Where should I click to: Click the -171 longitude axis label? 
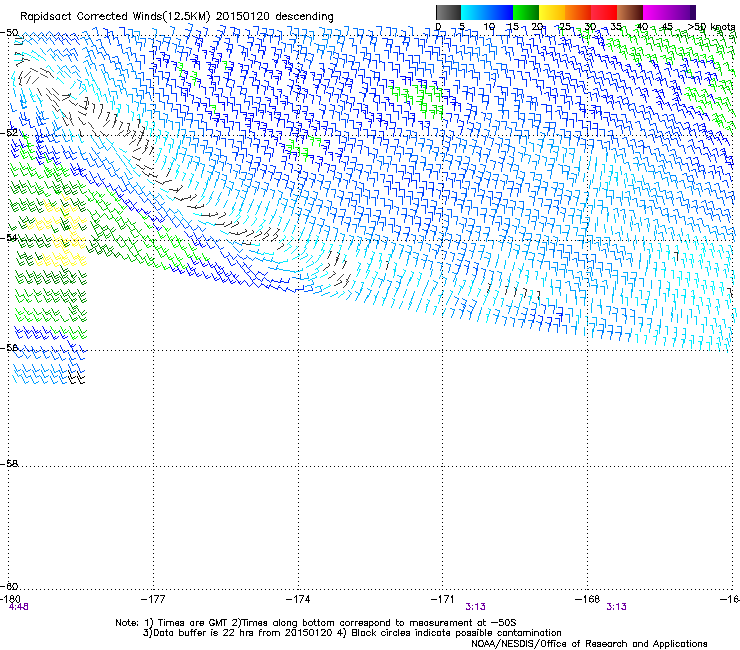443,599
